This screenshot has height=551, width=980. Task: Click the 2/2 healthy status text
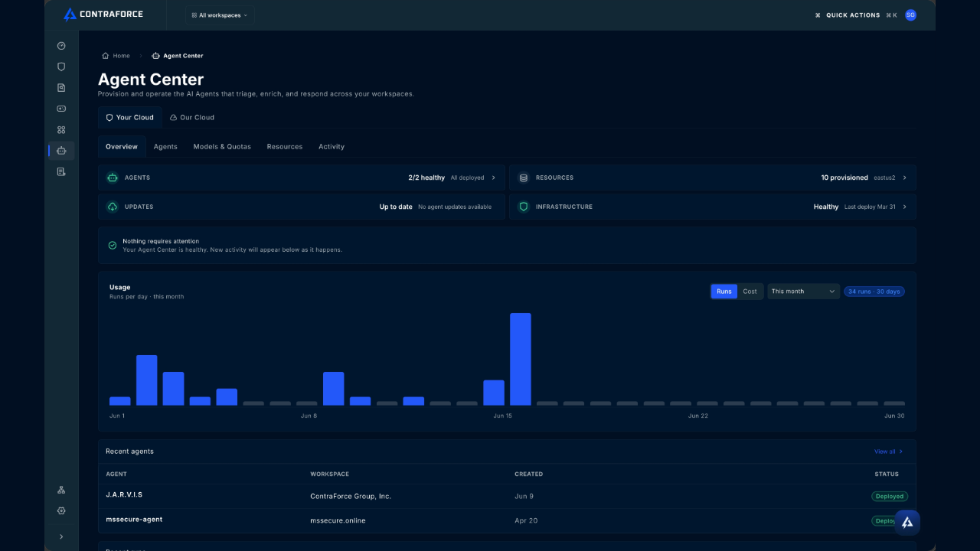[426, 178]
